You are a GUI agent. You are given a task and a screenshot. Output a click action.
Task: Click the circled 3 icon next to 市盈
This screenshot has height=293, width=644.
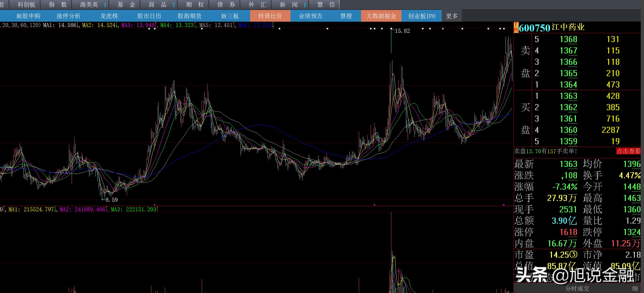pyautogui.click(x=573, y=255)
